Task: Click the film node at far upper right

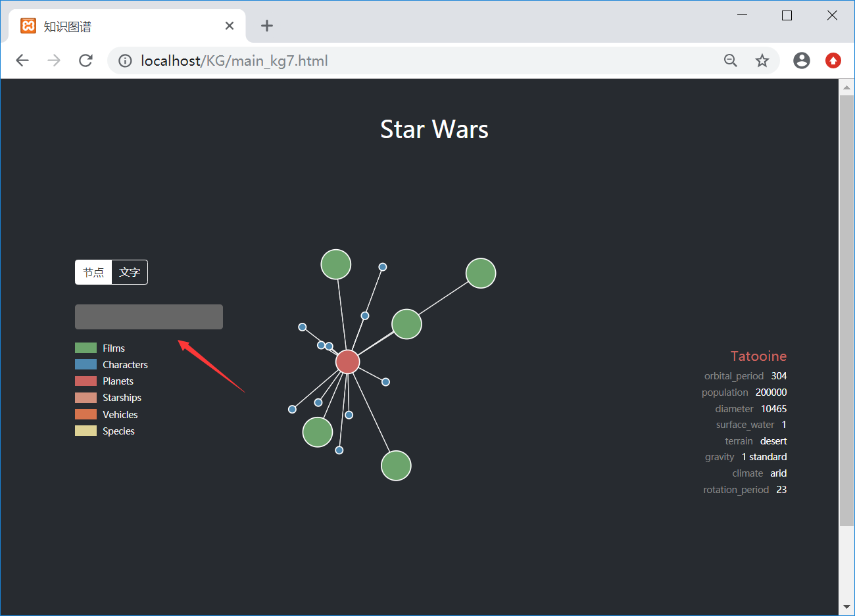Action: coord(481,273)
